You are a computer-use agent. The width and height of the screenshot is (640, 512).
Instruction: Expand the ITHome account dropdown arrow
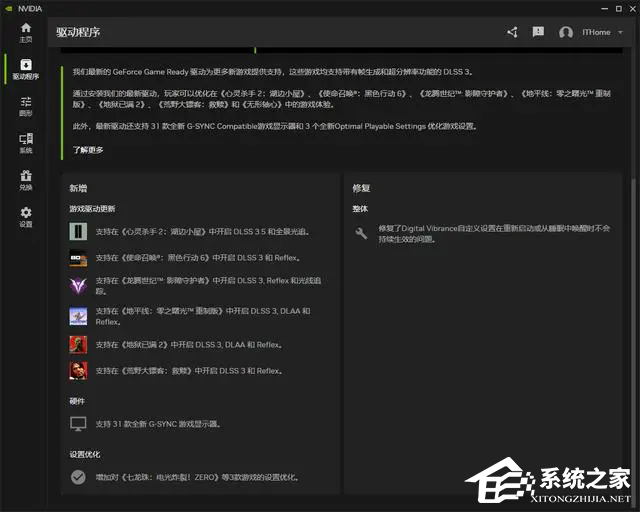click(x=620, y=32)
